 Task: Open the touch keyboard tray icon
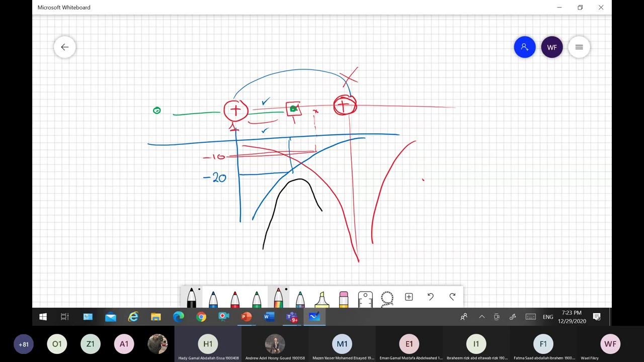530,317
